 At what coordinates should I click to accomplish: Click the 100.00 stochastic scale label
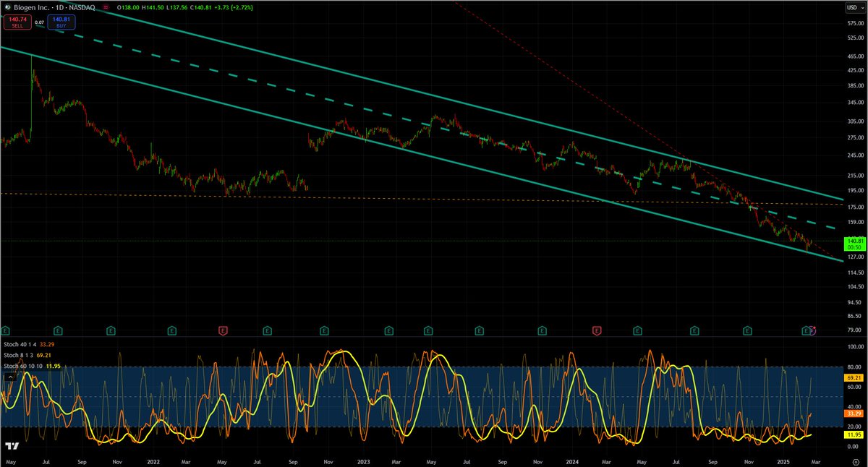[x=854, y=348]
